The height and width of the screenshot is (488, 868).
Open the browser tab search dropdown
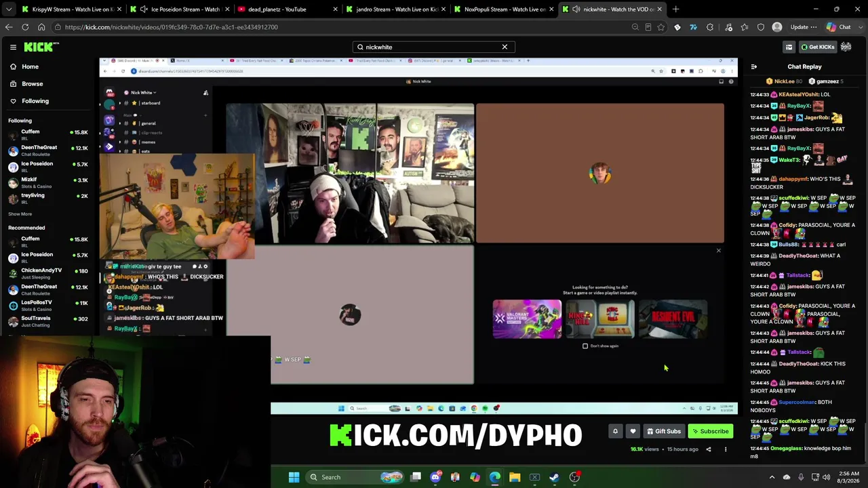pos(8,9)
